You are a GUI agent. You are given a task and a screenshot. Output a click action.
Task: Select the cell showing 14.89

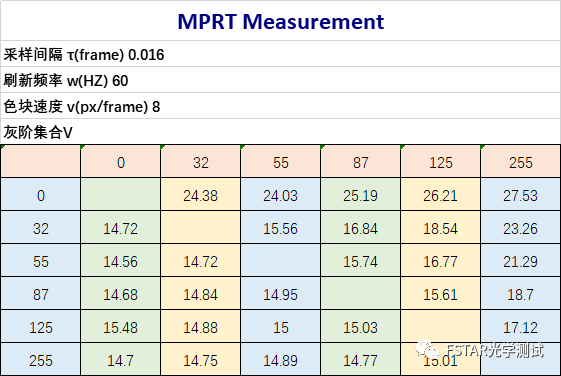click(281, 360)
